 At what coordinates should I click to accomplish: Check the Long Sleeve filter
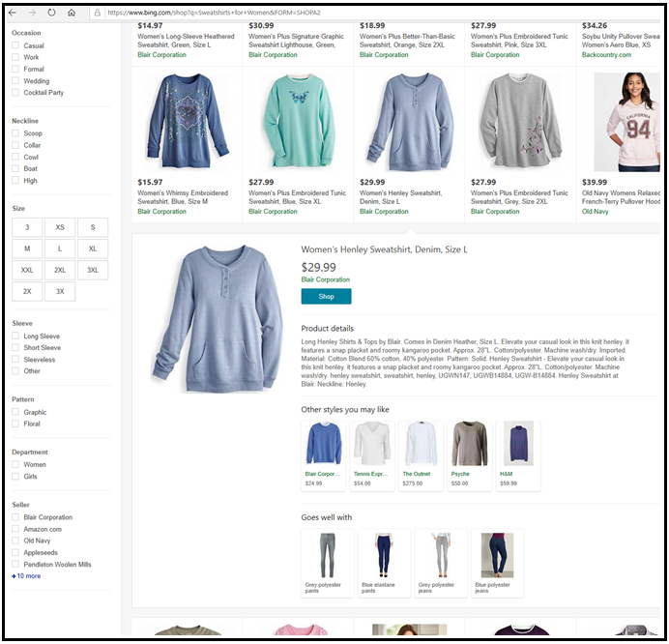point(15,336)
